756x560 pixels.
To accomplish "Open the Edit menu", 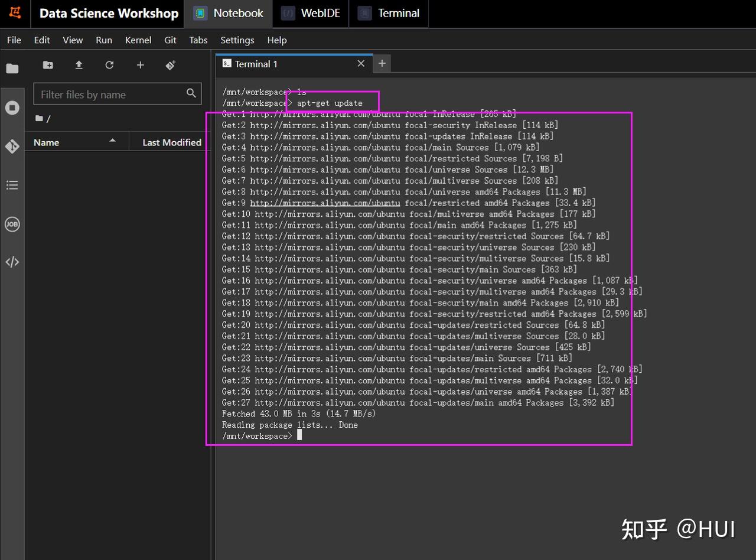I will (x=42, y=40).
